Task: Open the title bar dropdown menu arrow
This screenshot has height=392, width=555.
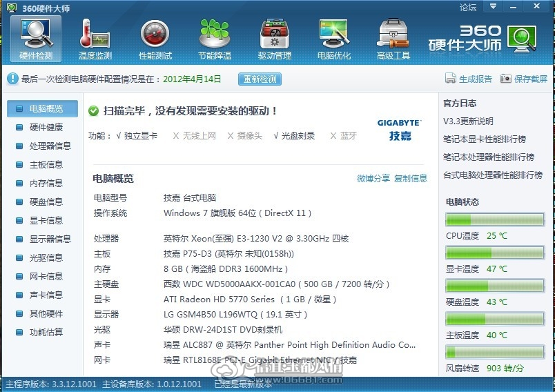Action: tap(493, 7)
